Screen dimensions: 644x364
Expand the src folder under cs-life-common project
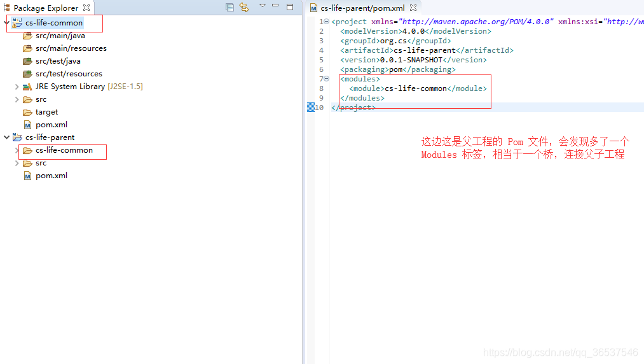(17, 99)
